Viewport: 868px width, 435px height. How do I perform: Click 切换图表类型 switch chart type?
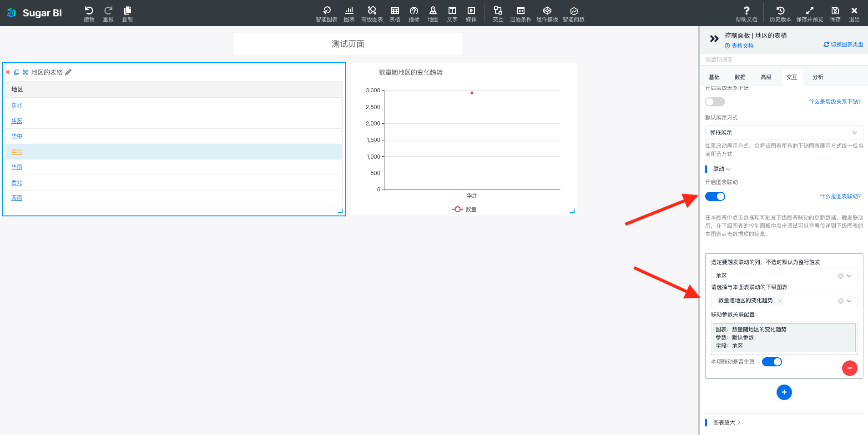843,45
